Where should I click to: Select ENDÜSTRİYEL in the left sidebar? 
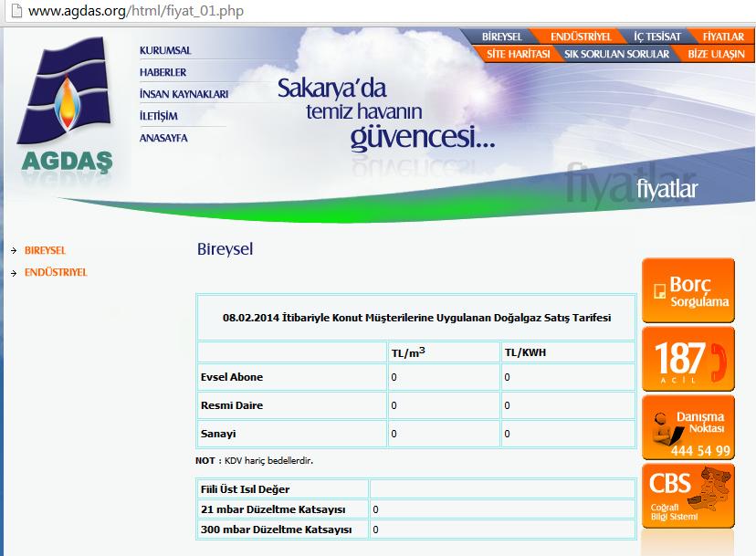[x=56, y=273]
